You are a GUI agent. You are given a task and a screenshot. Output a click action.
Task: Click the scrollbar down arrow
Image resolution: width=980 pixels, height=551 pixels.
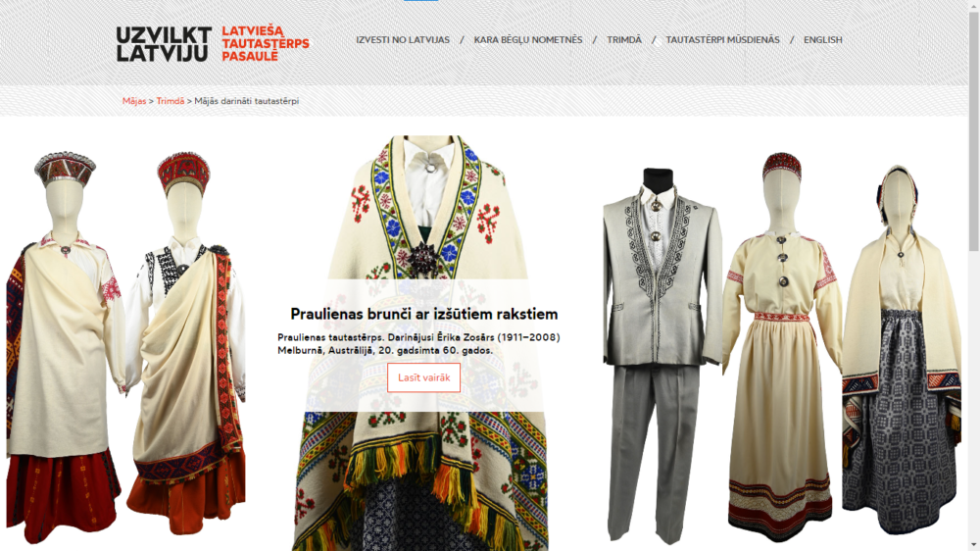(x=974, y=545)
